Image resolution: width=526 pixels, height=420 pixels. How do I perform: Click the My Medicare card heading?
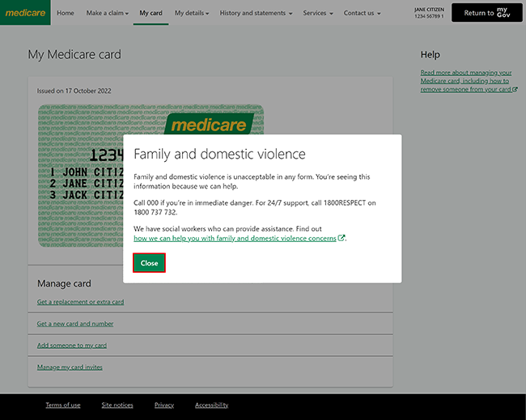point(74,54)
